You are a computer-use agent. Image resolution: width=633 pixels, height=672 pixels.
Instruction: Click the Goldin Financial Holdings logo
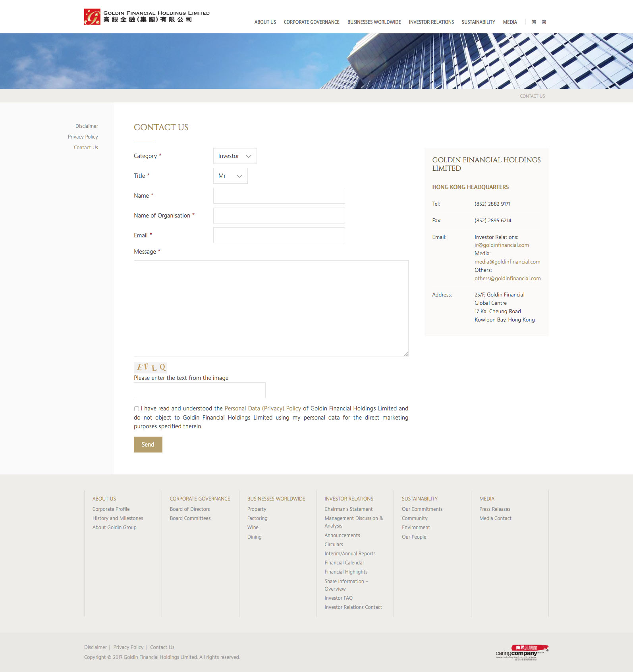pos(147,17)
